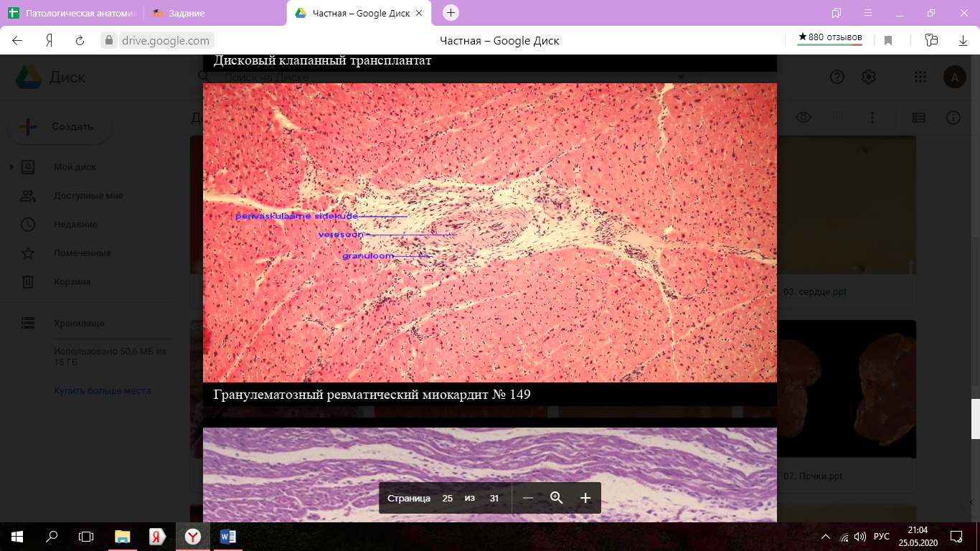
Task: Open Drive settings gear icon
Action: pyautogui.click(x=869, y=77)
